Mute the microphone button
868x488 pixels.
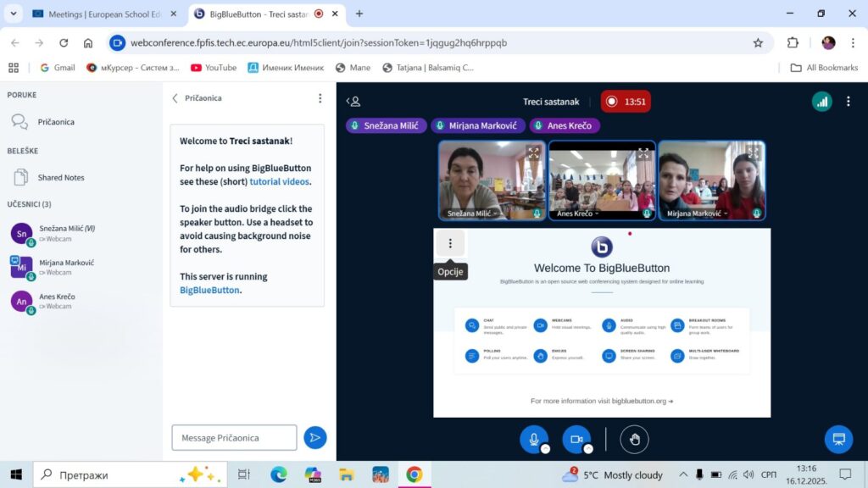click(533, 439)
